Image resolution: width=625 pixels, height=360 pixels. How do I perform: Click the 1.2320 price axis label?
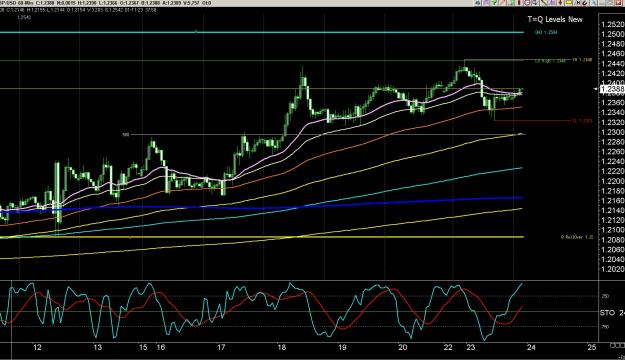click(613, 122)
